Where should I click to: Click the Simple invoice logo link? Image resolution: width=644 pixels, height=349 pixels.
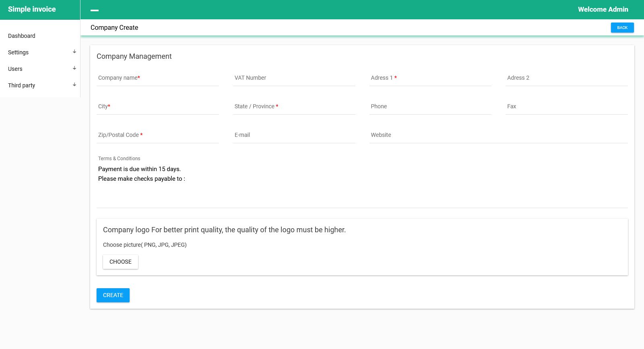(32, 9)
